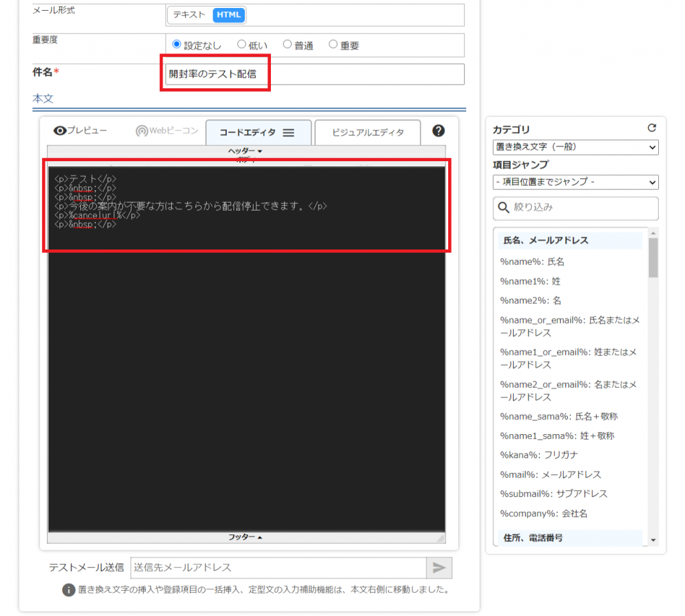Screen dimensions: 685x616
Task: Click the 住所、電話番号 group header
Action: (570, 538)
